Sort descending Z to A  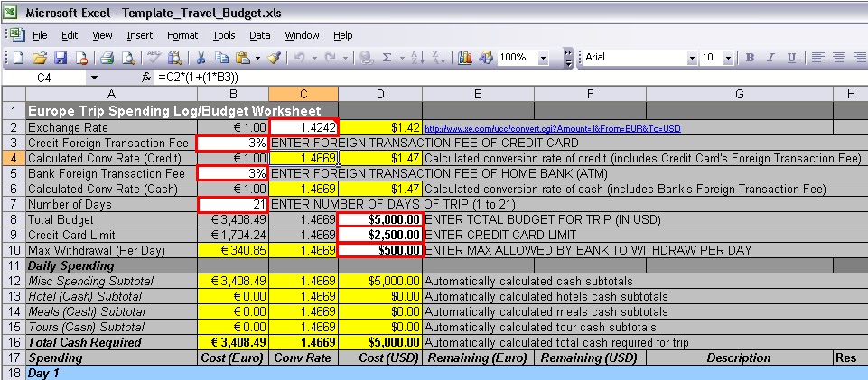click(x=438, y=58)
